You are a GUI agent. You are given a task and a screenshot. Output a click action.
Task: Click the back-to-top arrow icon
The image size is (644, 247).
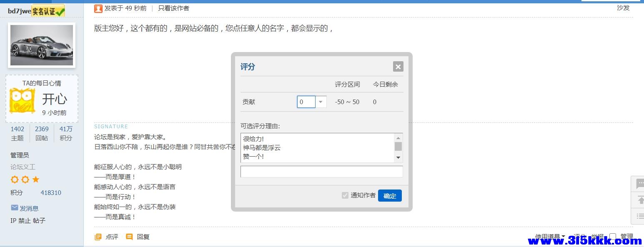640,200
